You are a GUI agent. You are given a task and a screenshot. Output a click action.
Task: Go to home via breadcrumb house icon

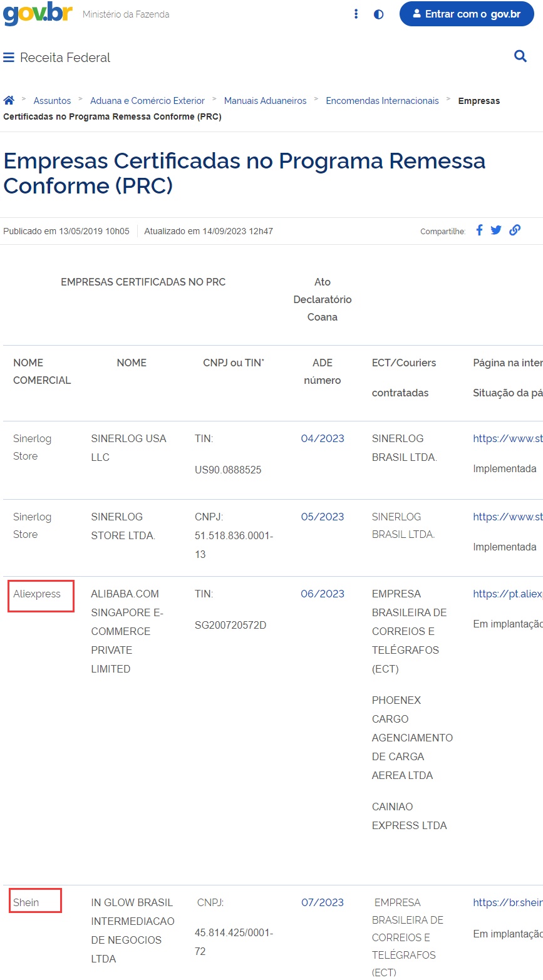[9, 100]
